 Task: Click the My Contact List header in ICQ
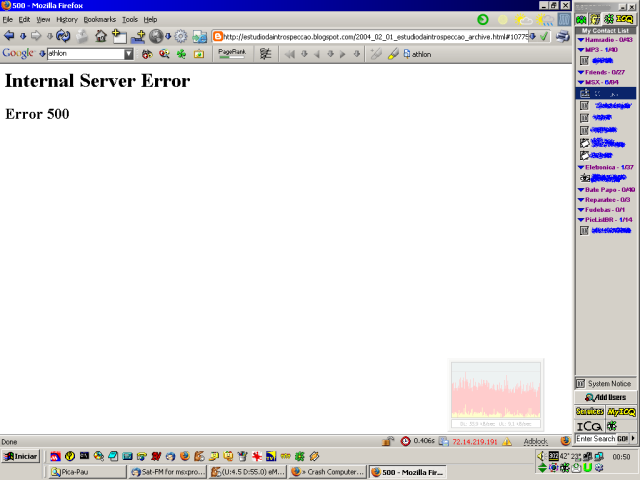[x=605, y=31]
